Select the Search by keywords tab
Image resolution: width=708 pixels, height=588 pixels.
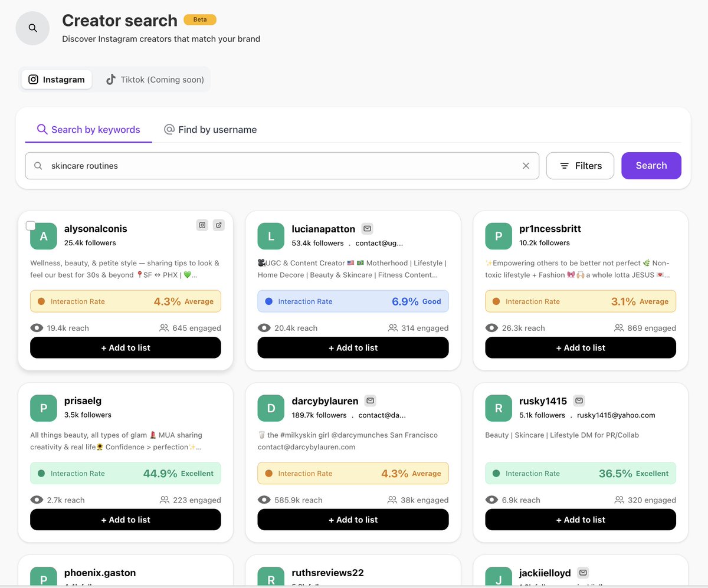click(88, 129)
